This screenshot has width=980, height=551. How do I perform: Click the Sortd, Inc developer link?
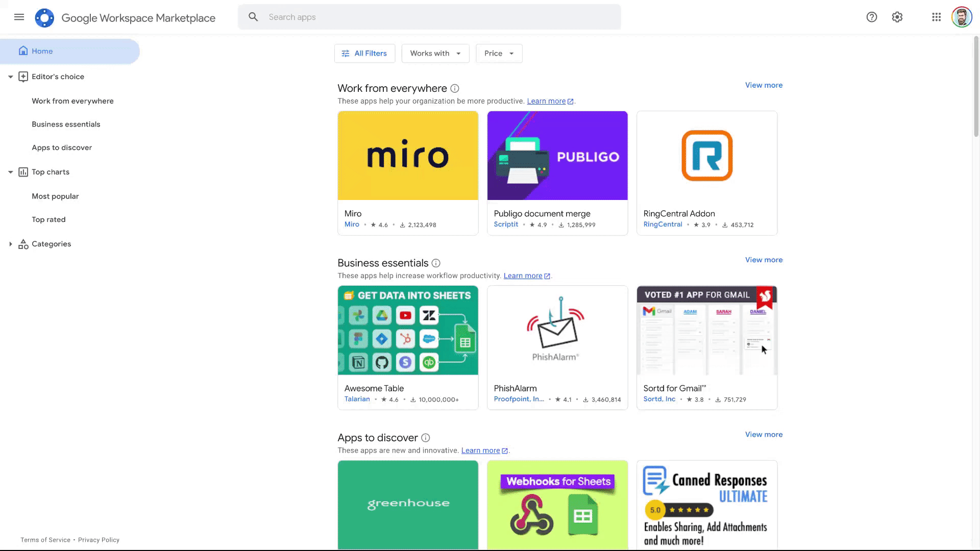[x=659, y=399]
